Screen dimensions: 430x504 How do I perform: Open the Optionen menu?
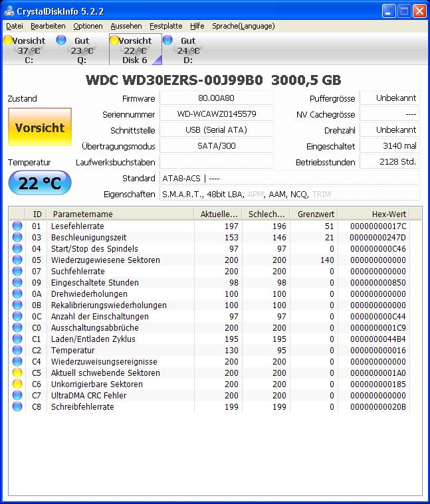(88, 26)
